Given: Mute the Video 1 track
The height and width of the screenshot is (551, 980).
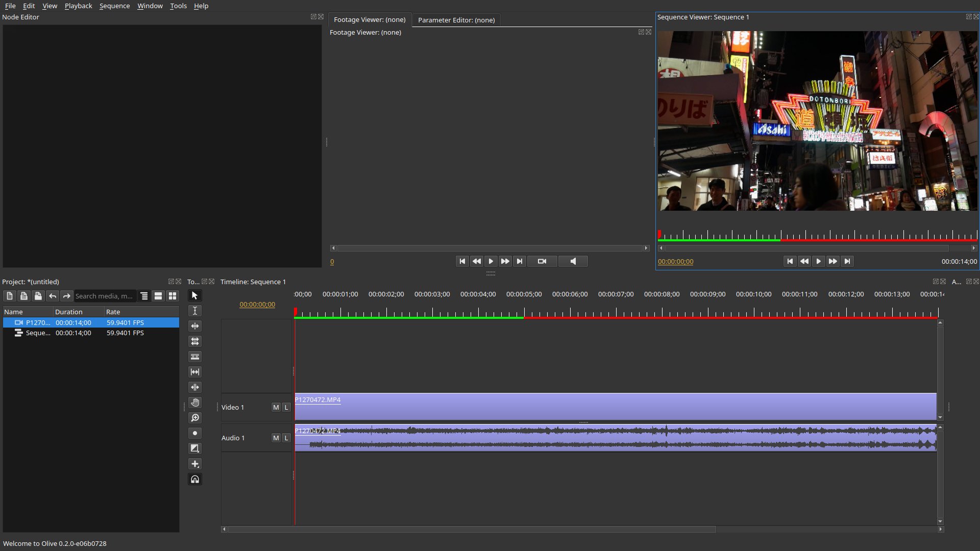Looking at the screenshot, I should (x=276, y=407).
